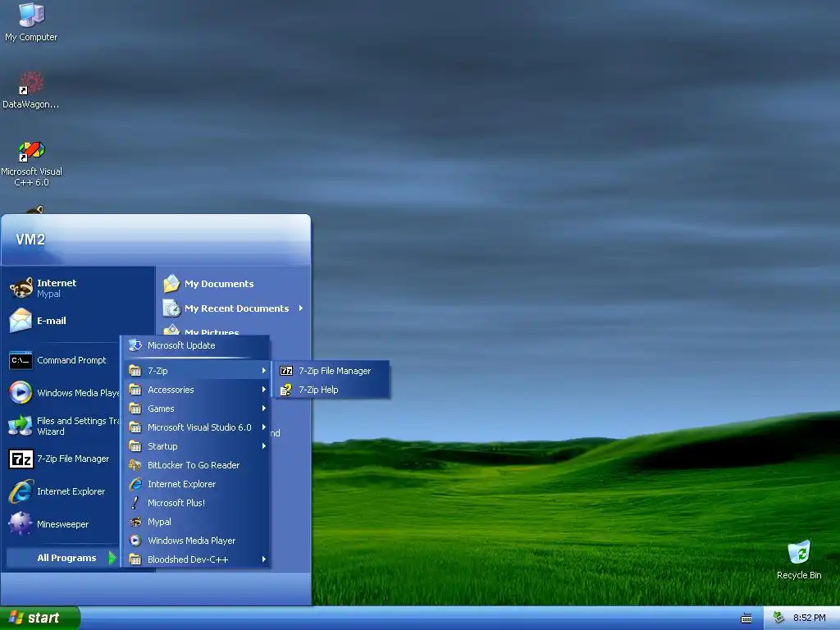Click the Microsoft Visual Studio 6.0 folder entry
Viewport: 840px width, 630px height.
(197, 427)
